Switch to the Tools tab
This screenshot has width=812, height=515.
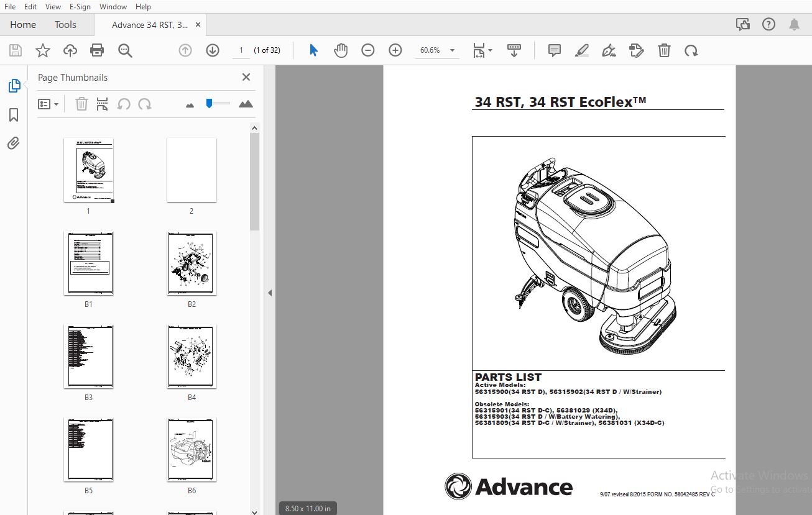point(65,25)
